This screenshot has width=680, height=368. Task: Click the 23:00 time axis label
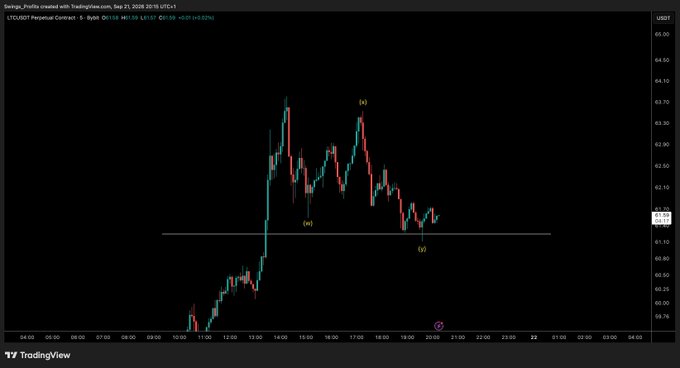[509, 337]
